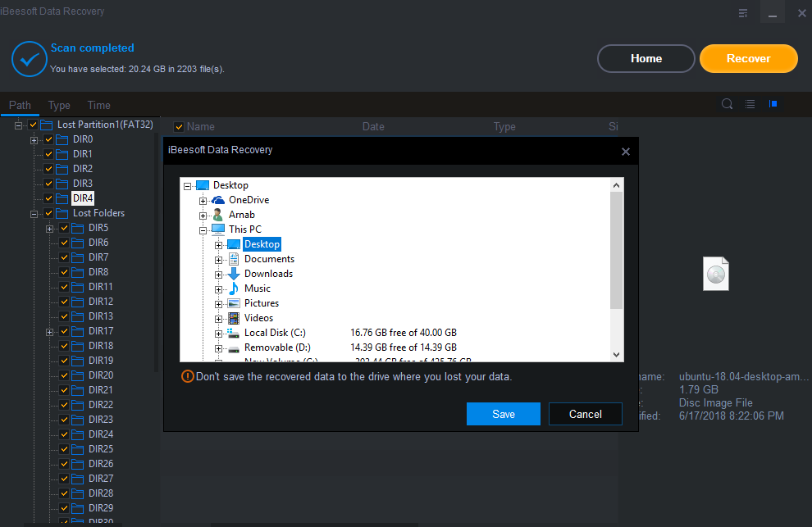Toggle the DIR12 checkbox
Viewport: 812px width, 527px height.
point(64,302)
